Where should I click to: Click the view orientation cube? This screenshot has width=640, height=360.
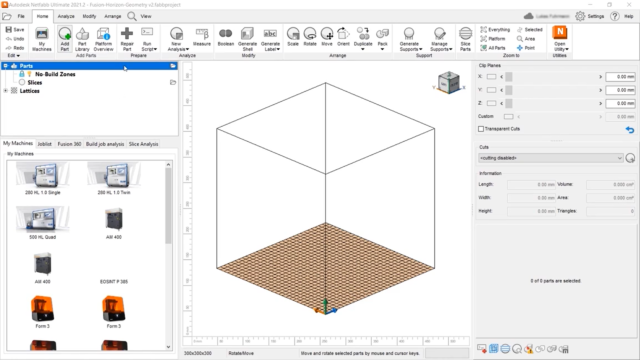coord(448,82)
